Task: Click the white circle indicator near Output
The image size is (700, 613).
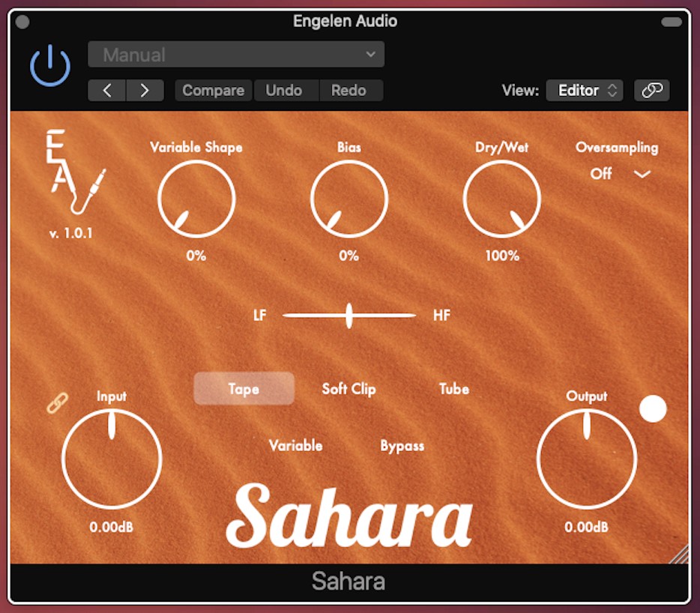Action: point(653,408)
